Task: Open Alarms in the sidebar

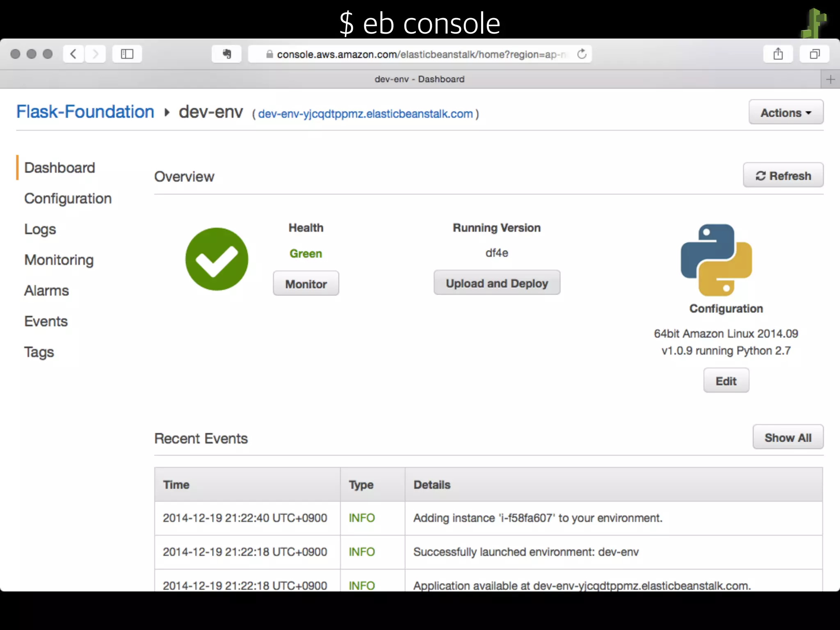Action: point(46,291)
